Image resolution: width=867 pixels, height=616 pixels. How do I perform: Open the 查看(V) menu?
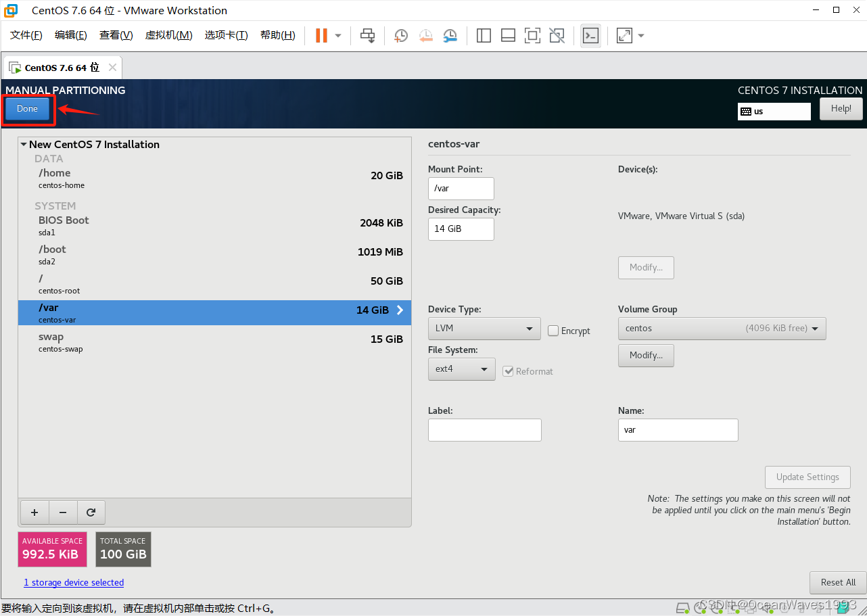coord(116,35)
